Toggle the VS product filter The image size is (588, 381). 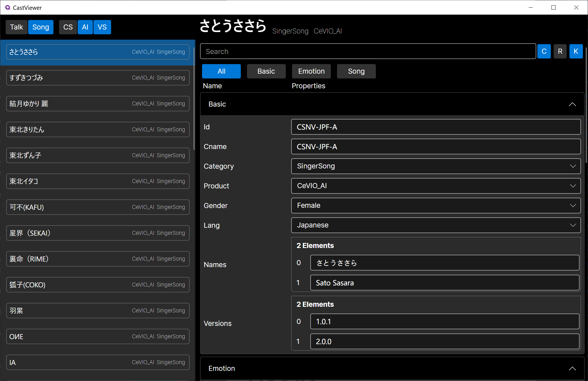(102, 27)
